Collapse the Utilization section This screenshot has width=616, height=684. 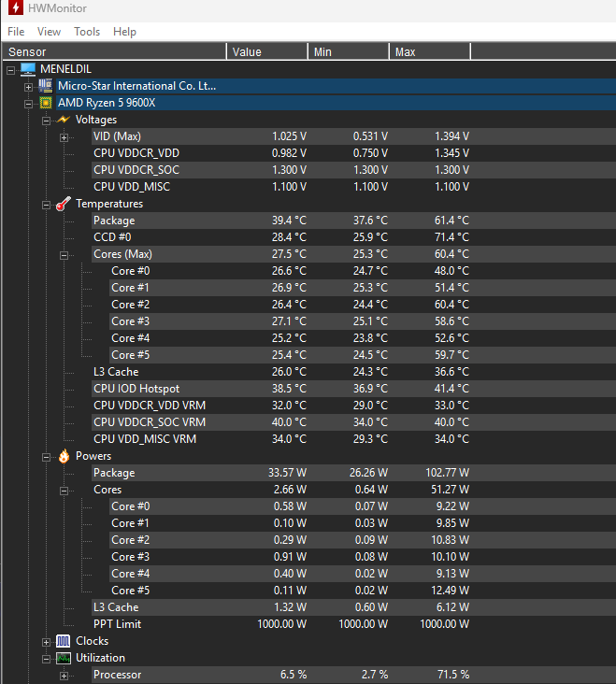(46, 659)
